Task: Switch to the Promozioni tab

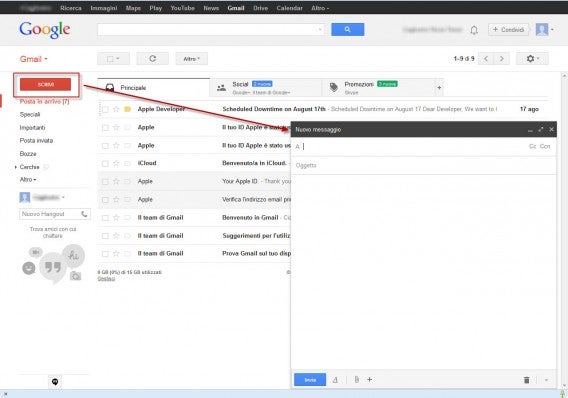Action: 379,88
